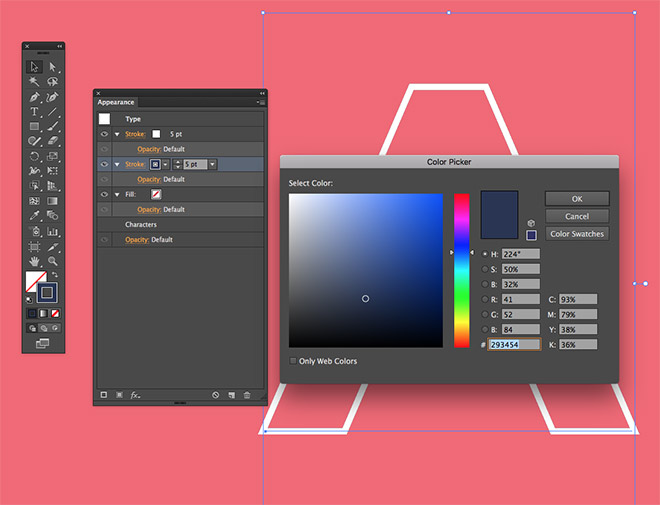The height and width of the screenshot is (505, 660).
Task: Select the Hand tool
Action: click(x=34, y=261)
